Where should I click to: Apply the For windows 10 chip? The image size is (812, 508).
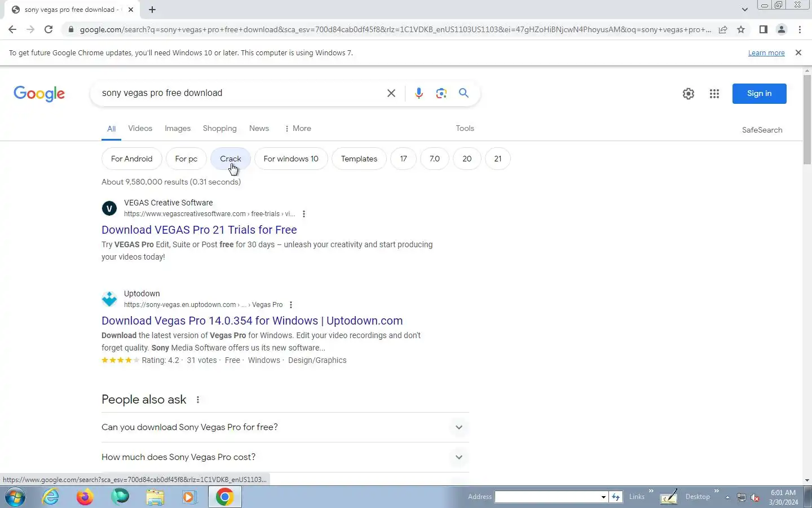[291, 159]
